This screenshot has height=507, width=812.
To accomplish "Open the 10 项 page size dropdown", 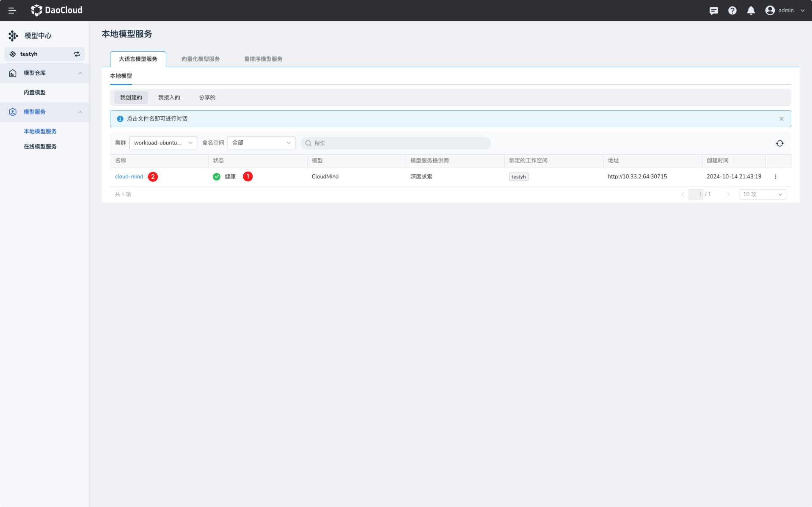I will click(762, 195).
